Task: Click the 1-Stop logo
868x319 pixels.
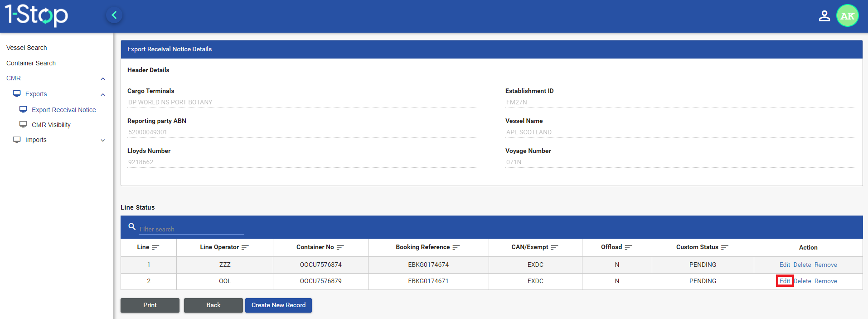Action: coord(36,15)
